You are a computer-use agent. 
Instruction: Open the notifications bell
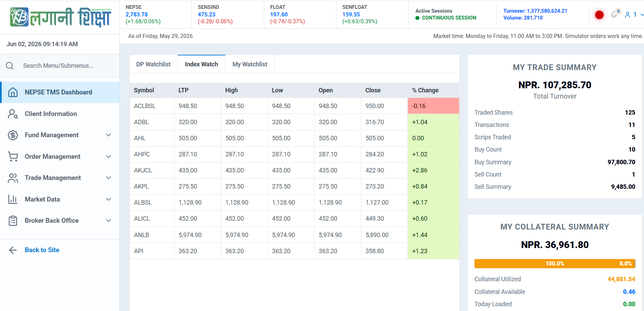coord(614,15)
